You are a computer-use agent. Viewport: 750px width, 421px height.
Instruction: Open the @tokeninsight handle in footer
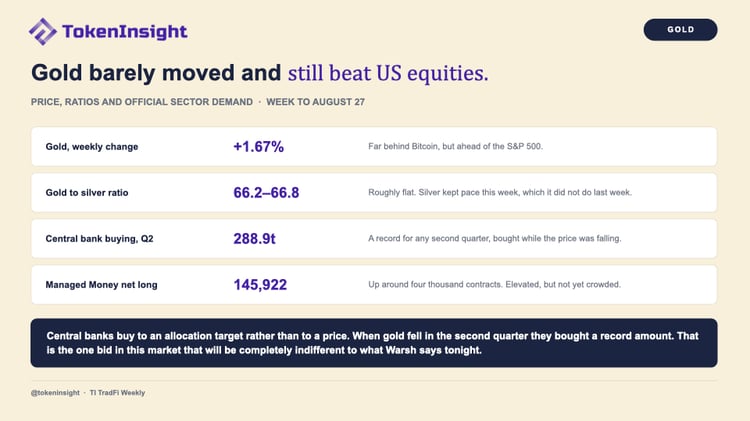55,393
